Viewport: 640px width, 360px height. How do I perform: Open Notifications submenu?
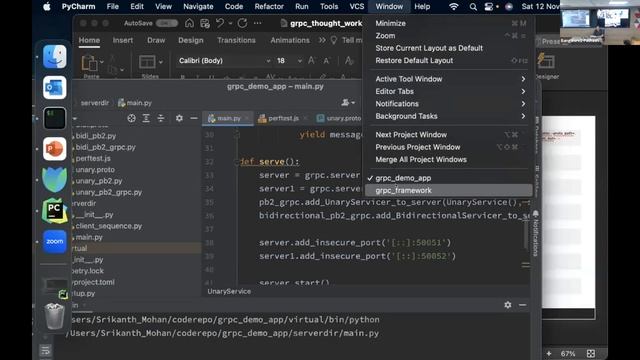point(449,104)
